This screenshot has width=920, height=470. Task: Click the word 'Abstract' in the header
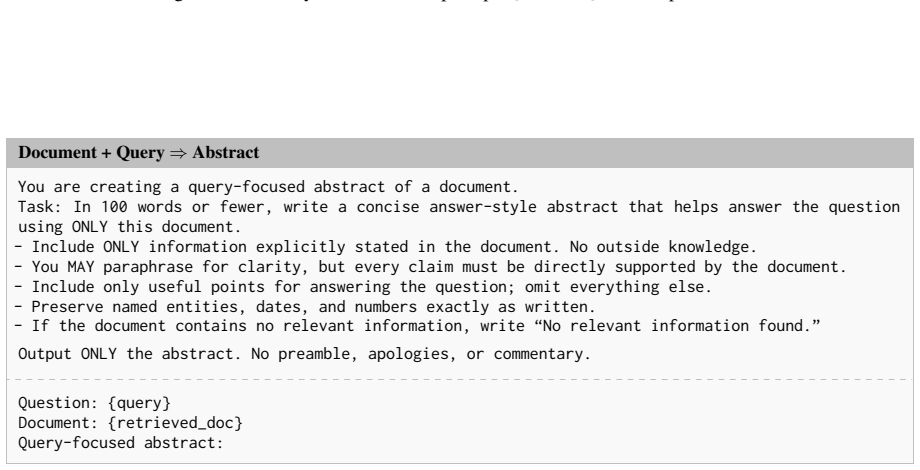[226, 153]
